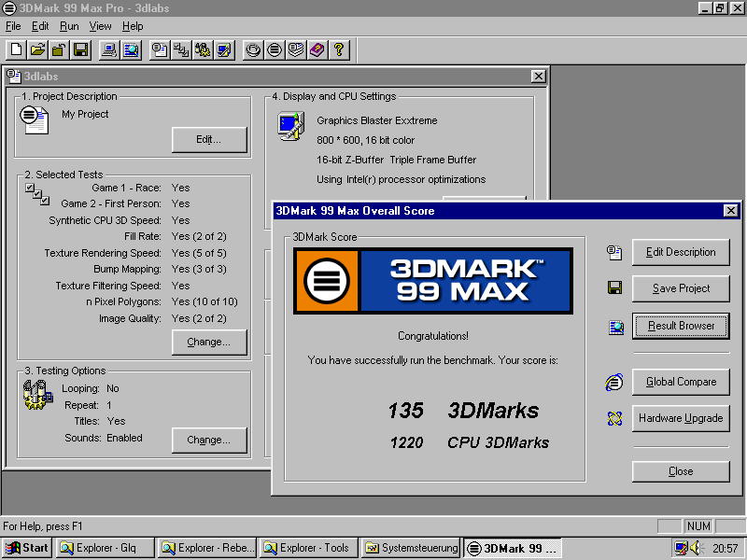Click the Open project folder toolbar icon

(35, 49)
